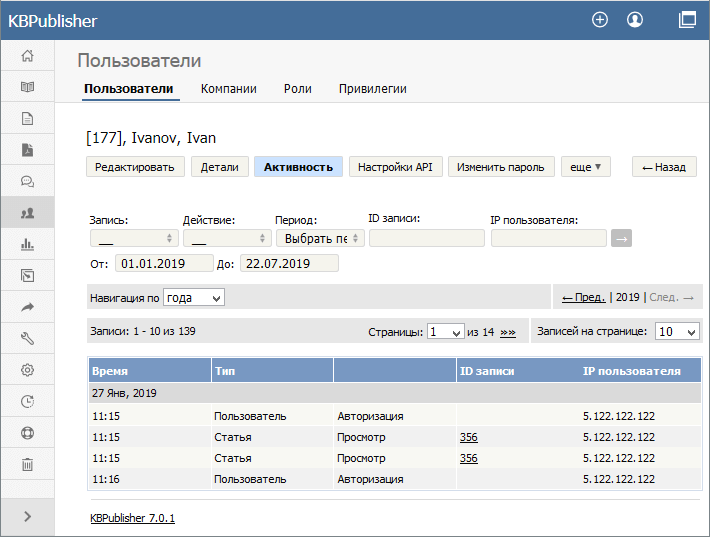Open the Home icon in sidebar
Screen dimensions: 710x537
pyautogui.click(x=27, y=56)
